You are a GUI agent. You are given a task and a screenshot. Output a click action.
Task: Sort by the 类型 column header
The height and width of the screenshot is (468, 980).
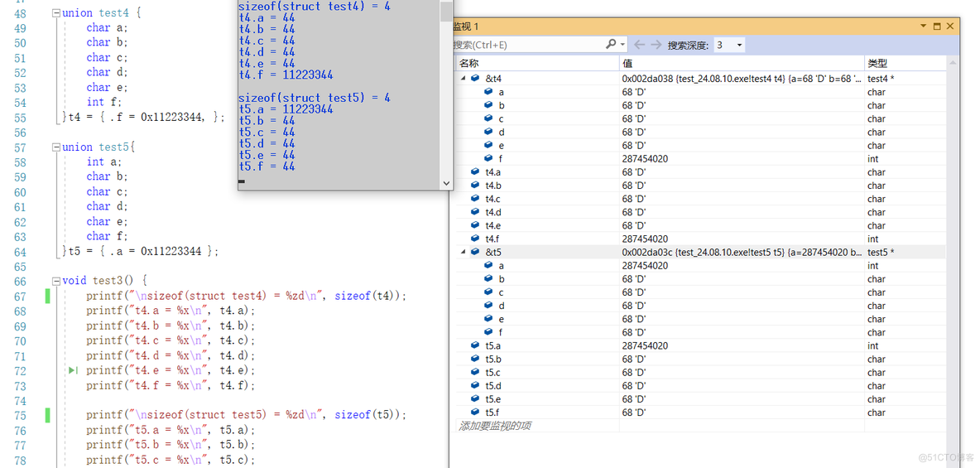click(x=905, y=64)
